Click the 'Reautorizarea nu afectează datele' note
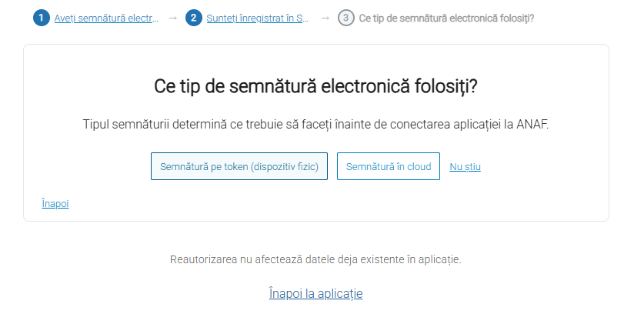Screen dimensions: 644x334 (x=315, y=259)
